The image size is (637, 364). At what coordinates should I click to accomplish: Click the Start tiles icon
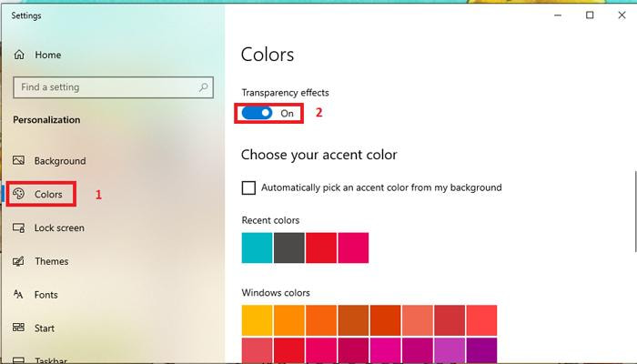click(x=19, y=328)
